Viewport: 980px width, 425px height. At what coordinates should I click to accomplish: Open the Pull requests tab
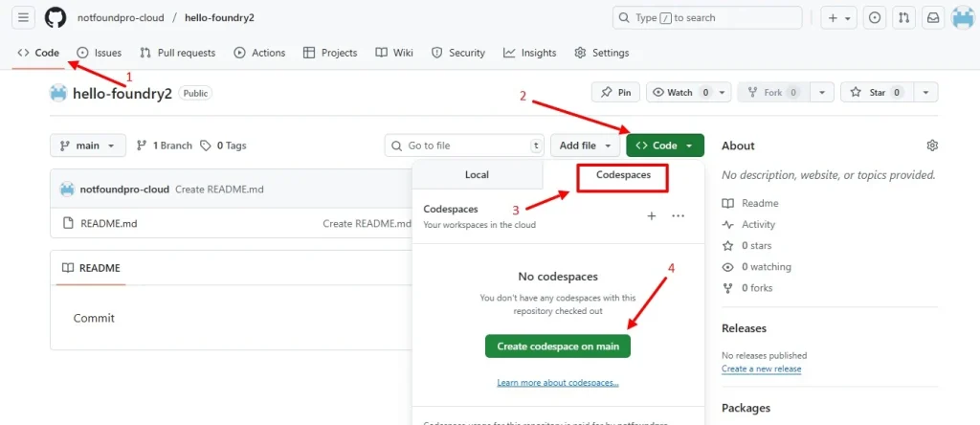click(177, 54)
